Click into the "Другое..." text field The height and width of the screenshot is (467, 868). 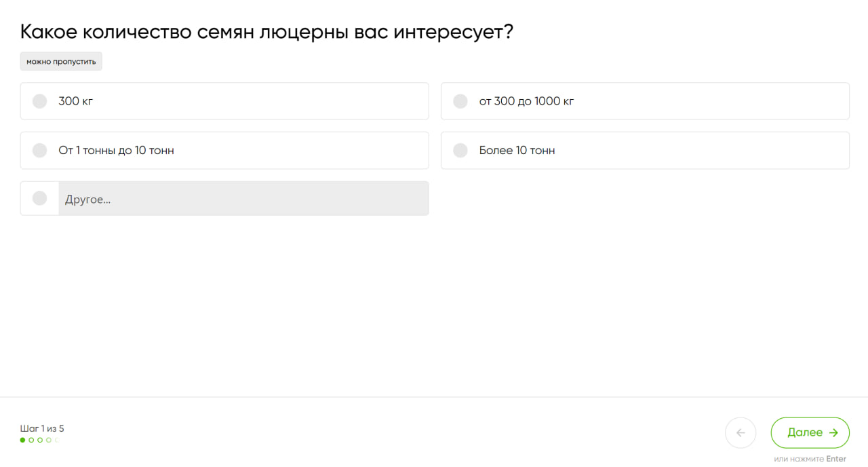point(243,198)
